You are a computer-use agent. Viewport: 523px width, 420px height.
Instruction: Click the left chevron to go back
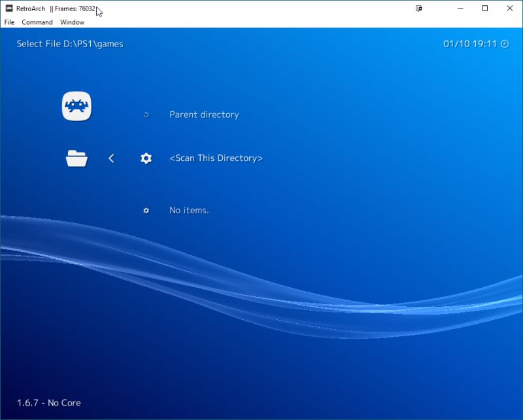(111, 158)
